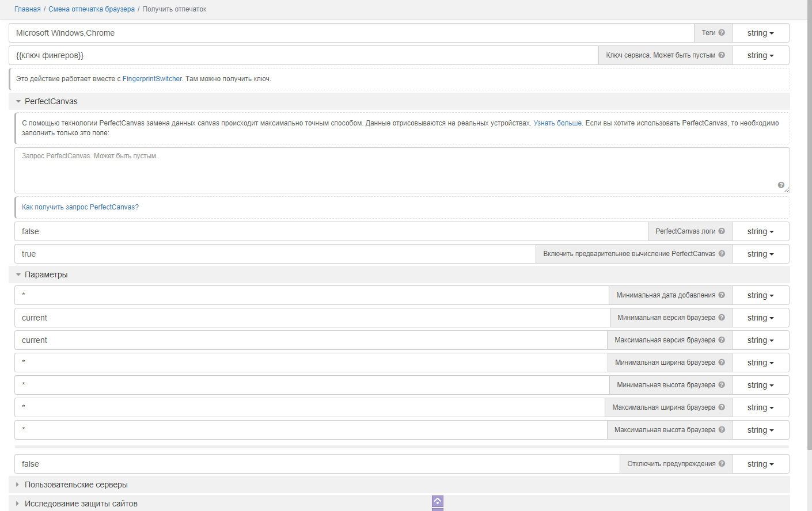Collapse the PerfectCanvas section
The image size is (812, 511).
[x=51, y=101]
